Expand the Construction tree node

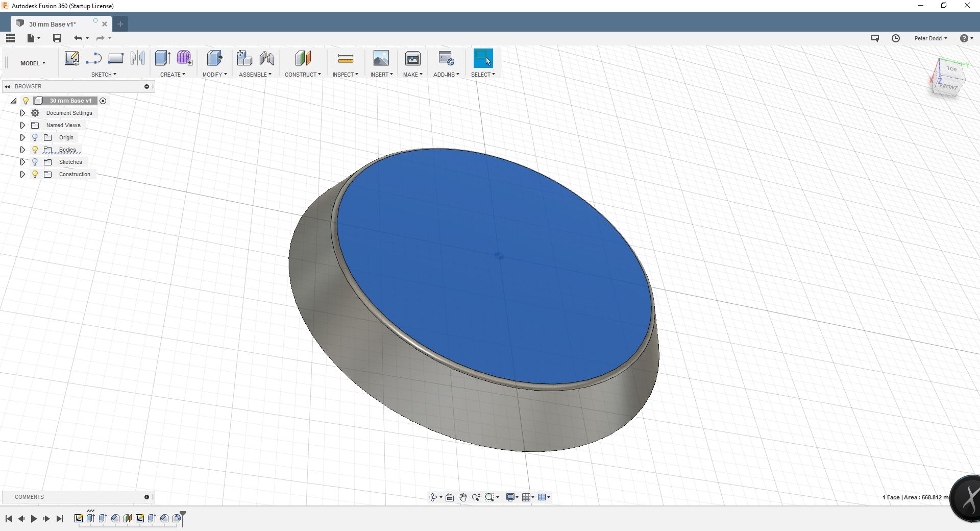click(22, 174)
